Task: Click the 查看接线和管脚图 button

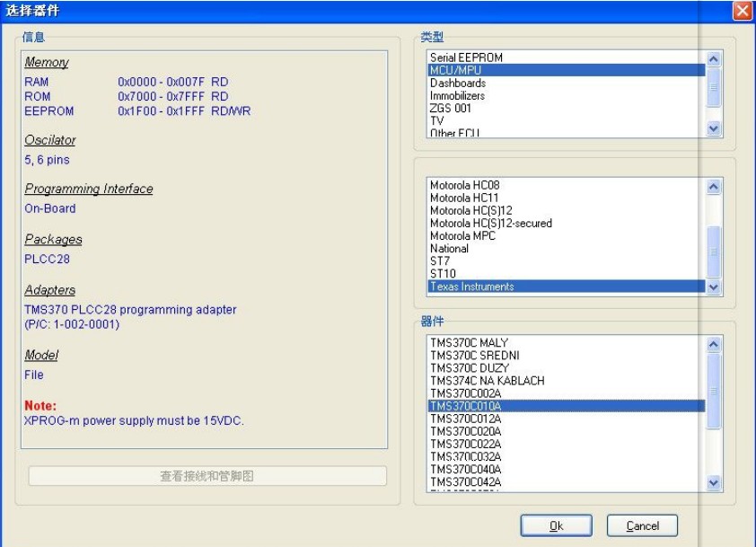Action: (207, 476)
